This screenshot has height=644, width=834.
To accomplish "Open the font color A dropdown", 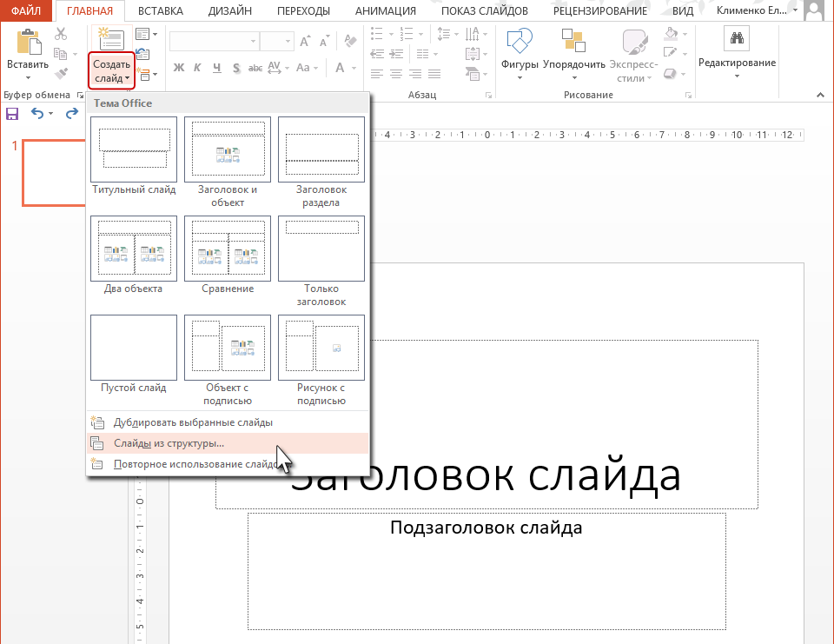I will pos(345,68).
